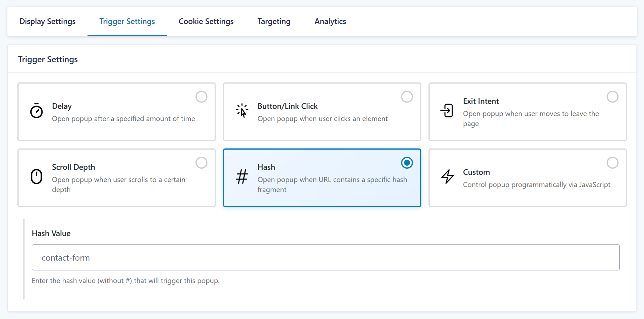Click the selected Hash radio button
The height and width of the screenshot is (319, 644).
tap(407, 163)
